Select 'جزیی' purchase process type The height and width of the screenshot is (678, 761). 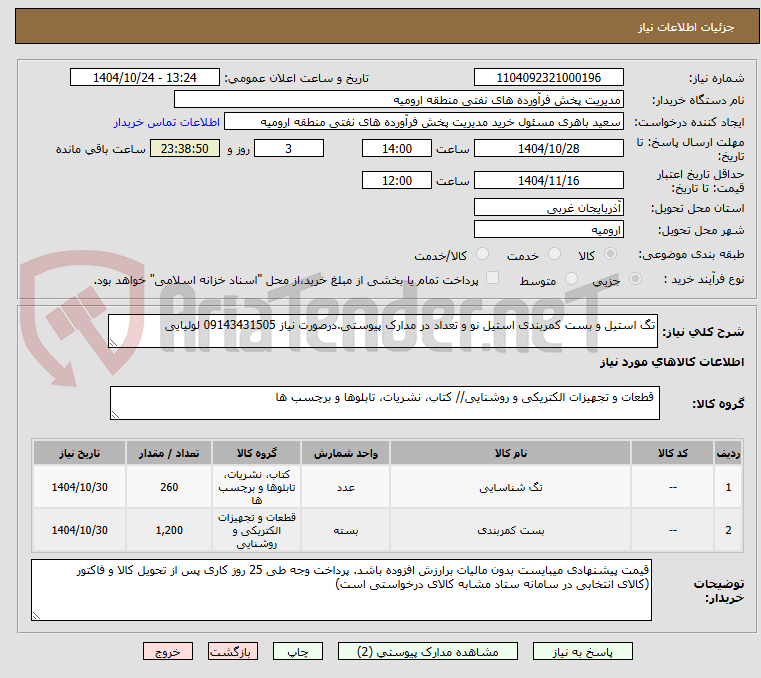(652, 280)
